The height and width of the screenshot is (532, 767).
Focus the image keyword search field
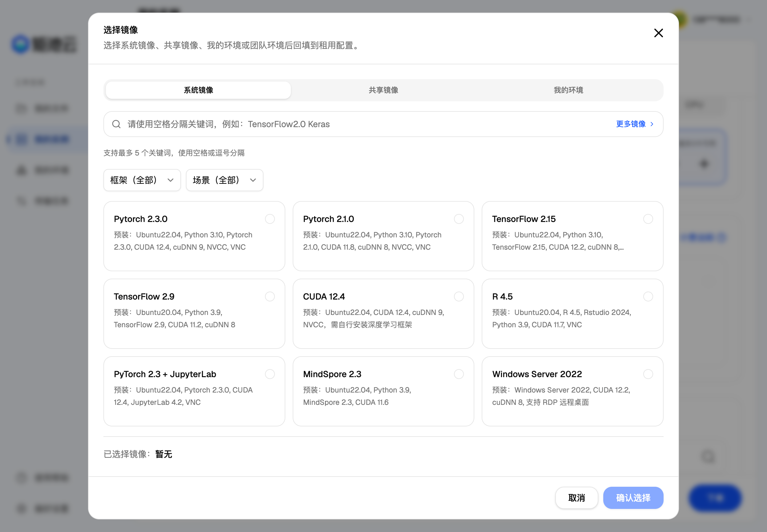(x=383, y=124)
